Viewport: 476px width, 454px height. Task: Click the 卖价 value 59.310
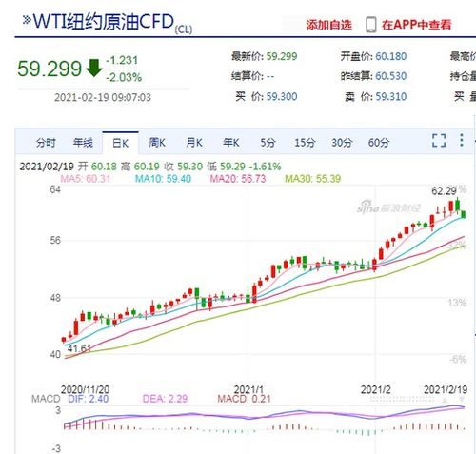[391, 96]
